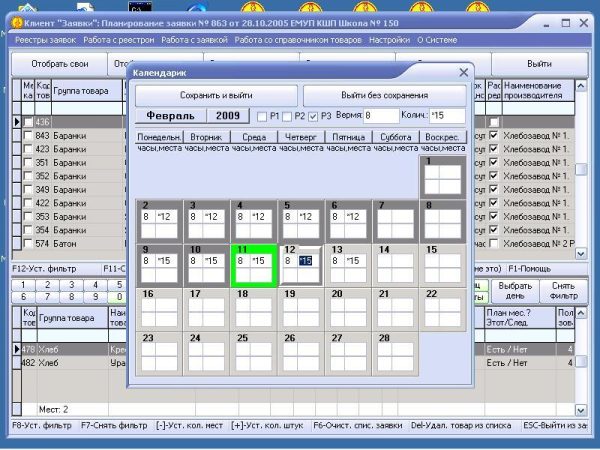600x450 pixels.
Task: Click the Отобрать свои button
Action: click(60, 64)
